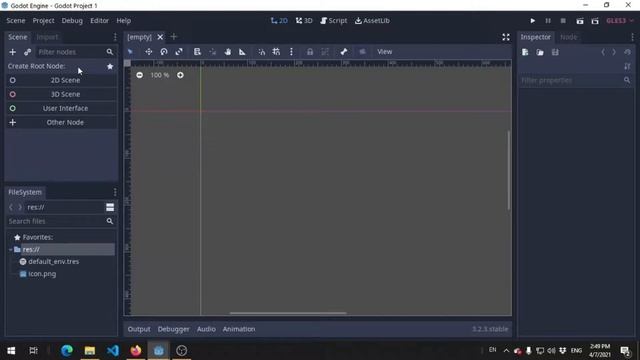This screenshot has width=640, height=360.
Task: Create a 2D Scene root node
Action: pos(62,80)
